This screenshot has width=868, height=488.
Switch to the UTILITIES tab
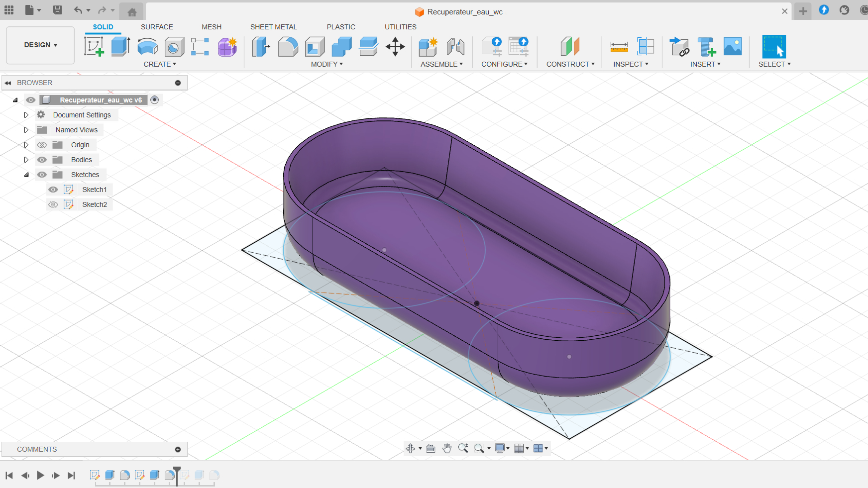tap(401, 27)
